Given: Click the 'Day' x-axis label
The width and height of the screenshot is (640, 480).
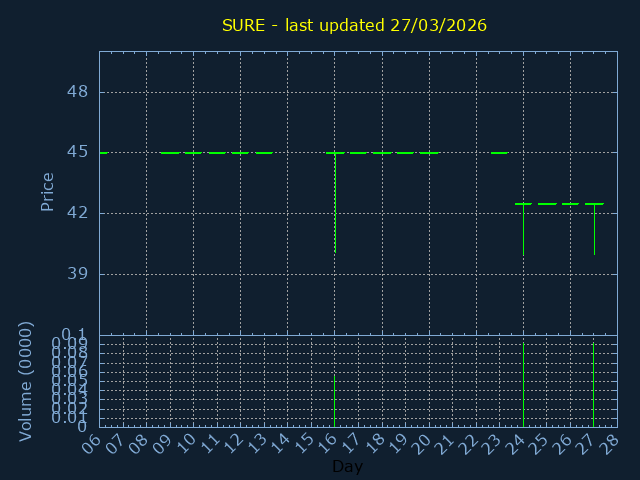Looking at the screenshot, I should pyautogui.click(x=347, y=467).
